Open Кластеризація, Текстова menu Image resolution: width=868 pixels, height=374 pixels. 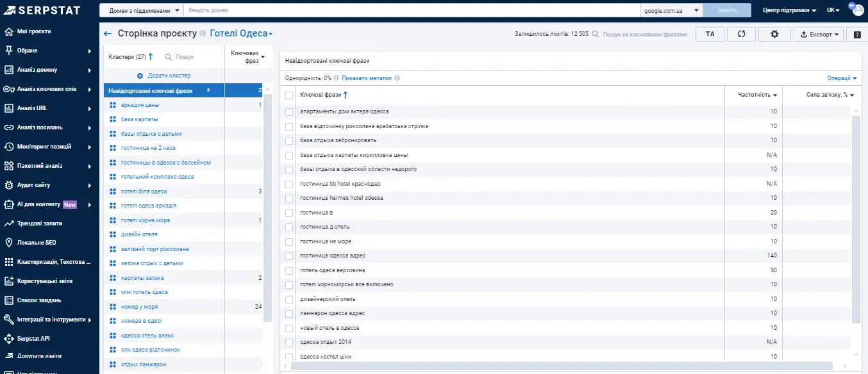coord(49,262)
